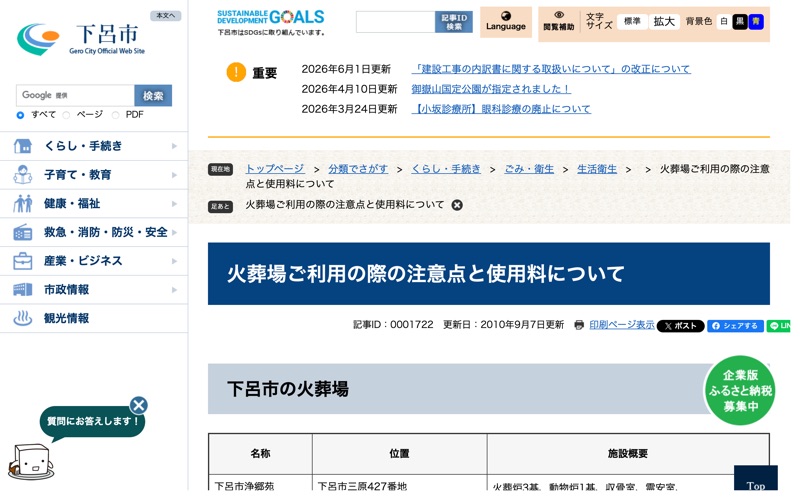Open the 建設工事の内訳書 news link
Image resolution: width=800 pixels, height=500 pixels.
pos(551,69)
